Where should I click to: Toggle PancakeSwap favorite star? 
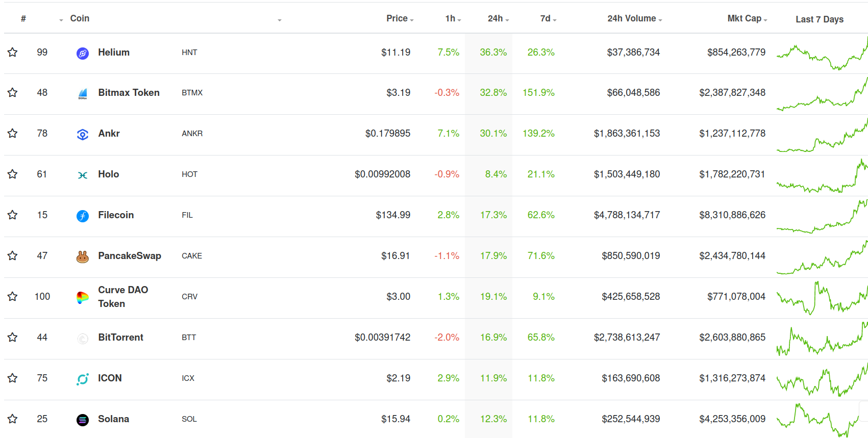tap(13, 255)
